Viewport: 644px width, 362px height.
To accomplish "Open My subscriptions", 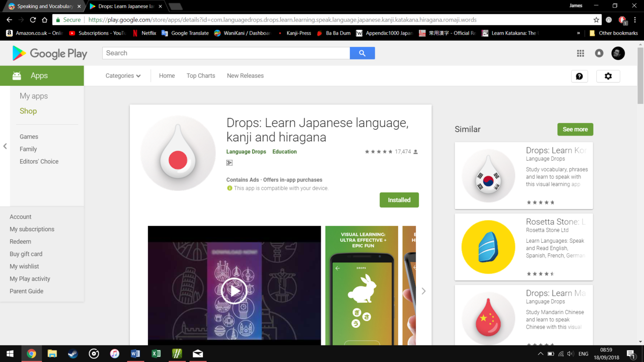I will click(x=32, y=229).
